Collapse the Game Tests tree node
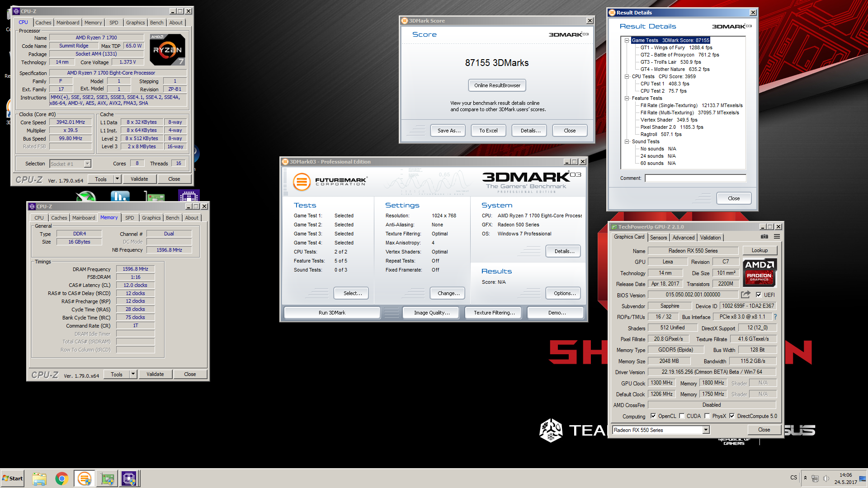This screenshot has width=868, height=488. 627,41
